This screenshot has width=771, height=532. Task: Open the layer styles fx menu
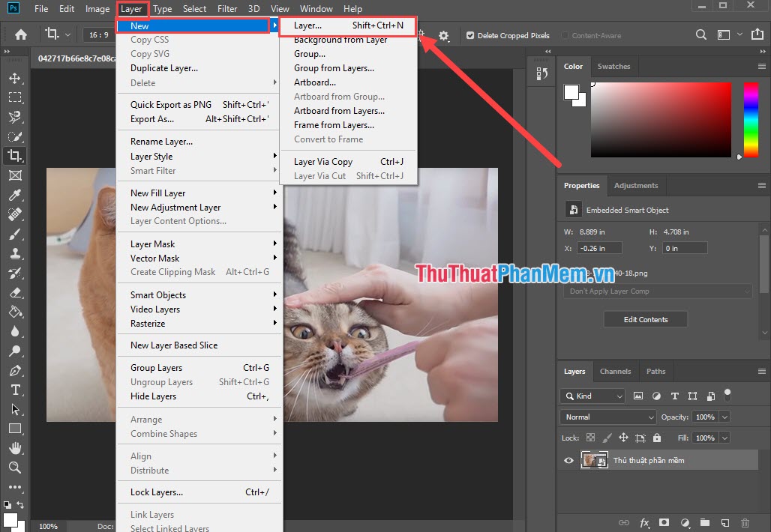[643, 522]
